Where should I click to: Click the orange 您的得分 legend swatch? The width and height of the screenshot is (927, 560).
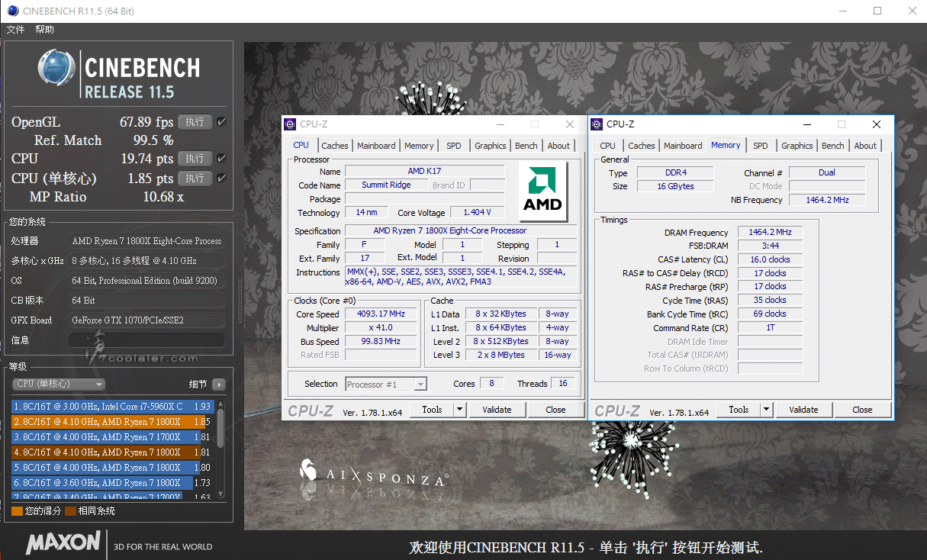[x=17, y=511]
